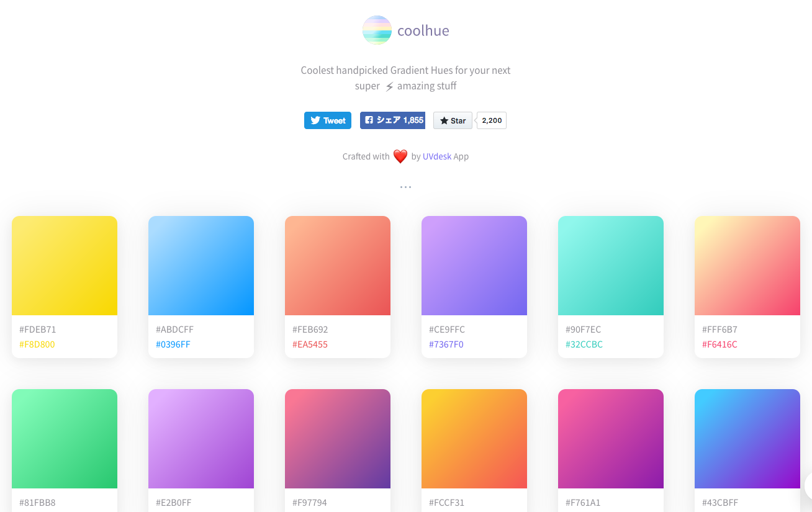
Task: Select the blue-violet #43CBFF gradient swatch
Action: coord(747,439)
